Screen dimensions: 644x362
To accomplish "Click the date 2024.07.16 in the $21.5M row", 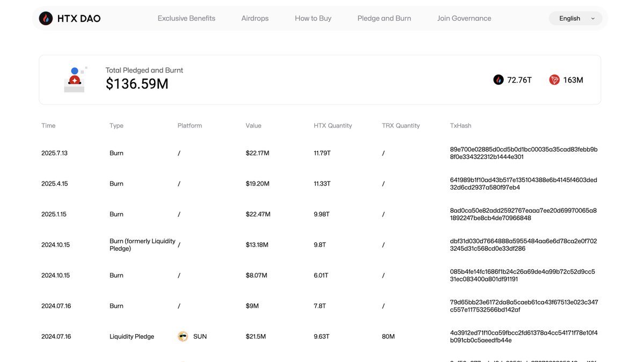I will tap(56, 337).
